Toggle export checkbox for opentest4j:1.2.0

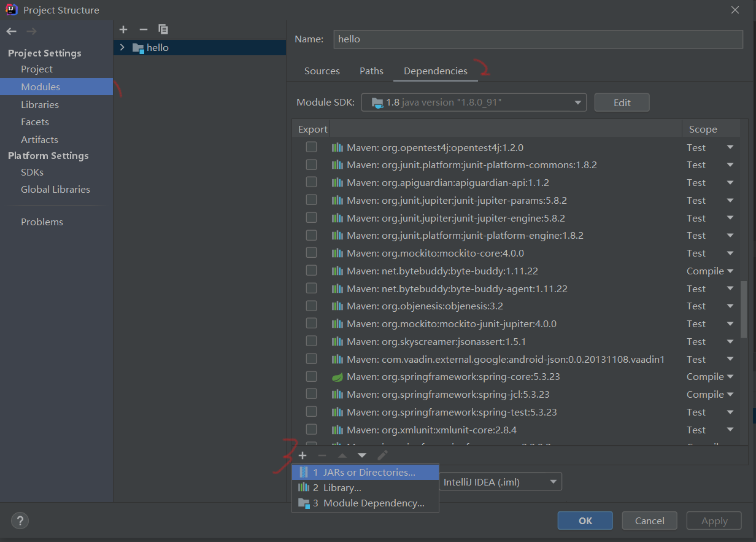click(x=312, y=147)
